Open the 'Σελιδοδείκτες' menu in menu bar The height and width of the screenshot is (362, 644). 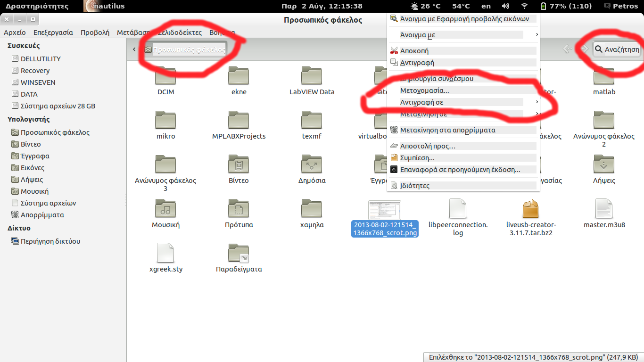180,33
